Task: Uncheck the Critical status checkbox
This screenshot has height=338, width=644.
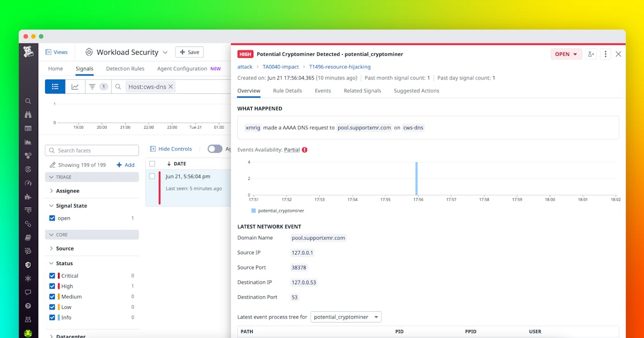Action: (52, 276)
